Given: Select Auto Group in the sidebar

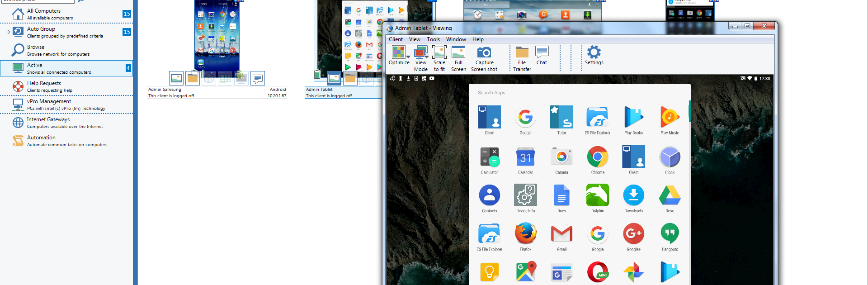Looking at the screenshot, I should point(66,32).
